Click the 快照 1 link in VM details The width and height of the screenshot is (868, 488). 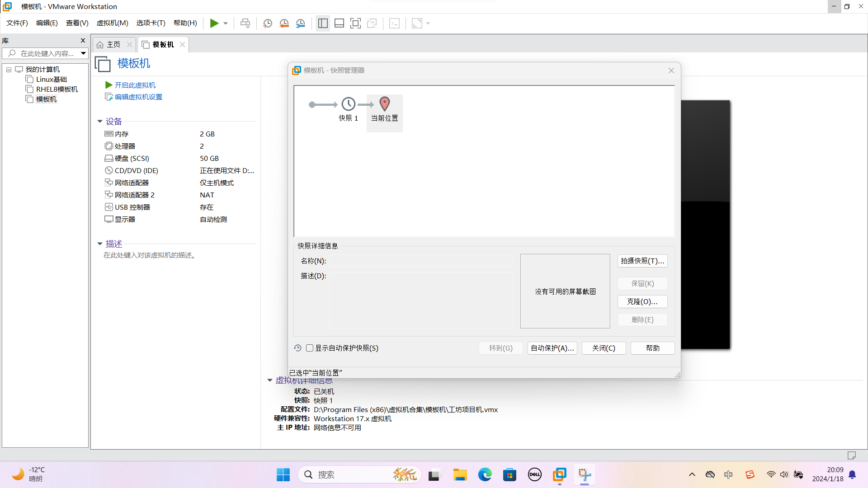pyautogui.click(x=323, y=401)
